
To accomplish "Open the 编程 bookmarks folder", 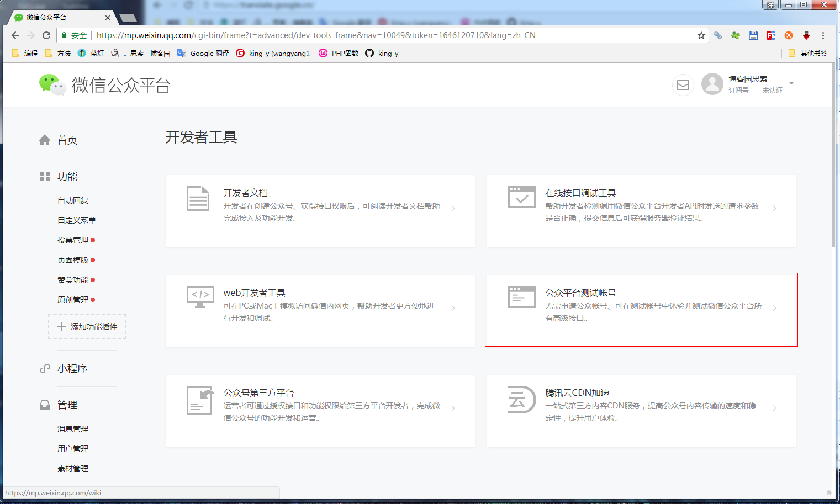I will coord(25,53).
